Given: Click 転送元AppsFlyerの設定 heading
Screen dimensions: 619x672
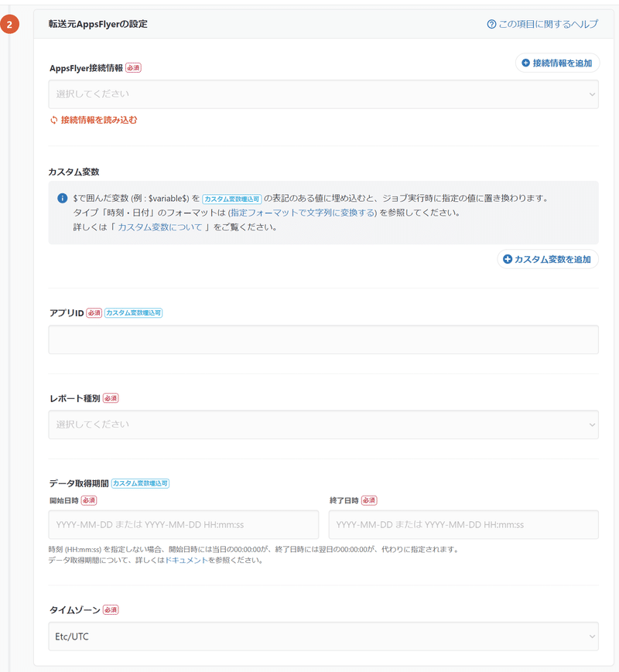Looking at the screenshot, I should [97, 24].
